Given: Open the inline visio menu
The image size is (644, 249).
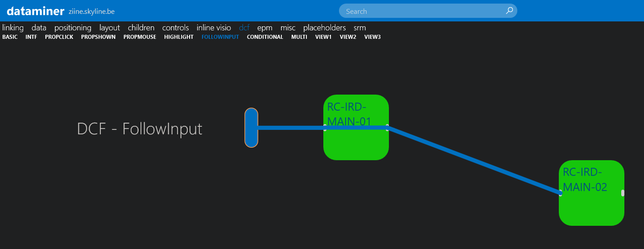Looking at the screenshot, I should coord(214,28).
